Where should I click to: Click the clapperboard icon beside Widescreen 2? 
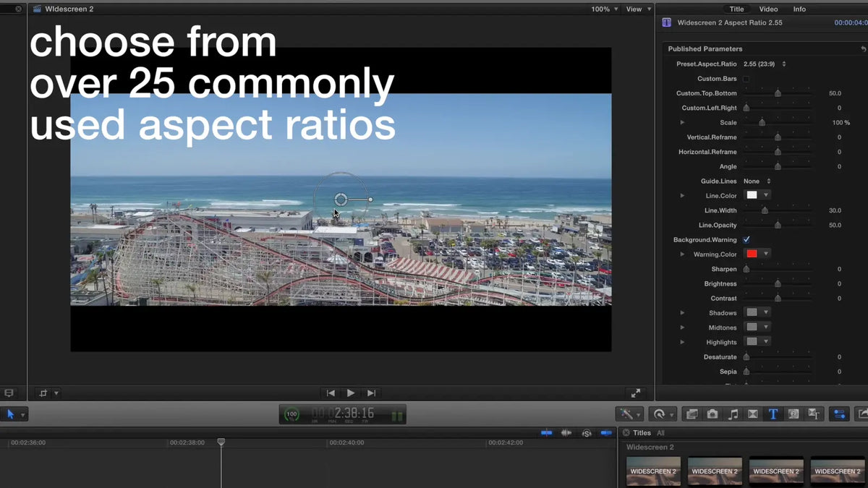(x=38, y=9)
